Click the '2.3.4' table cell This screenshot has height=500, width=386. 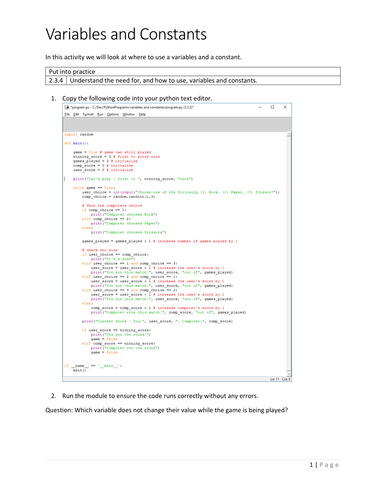(x=56, y=80)
